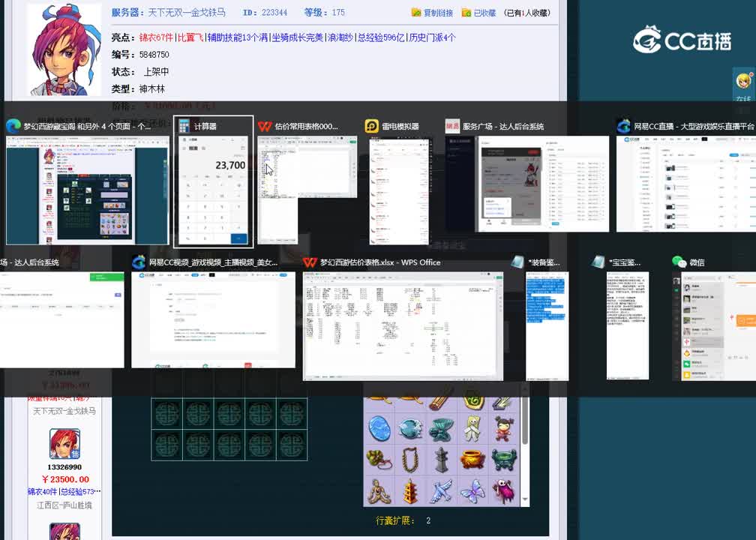756x540 pixels.
Task: Click the 江西区-庐山胜境 server text
Action: pos(64,505)
